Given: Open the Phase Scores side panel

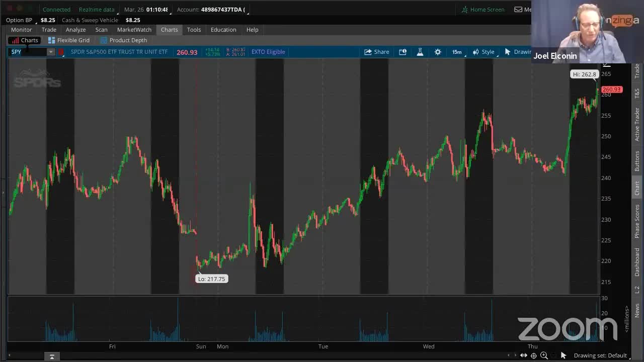Looking at the screenshot, I should pyautogui.click(x=637, y=221).
